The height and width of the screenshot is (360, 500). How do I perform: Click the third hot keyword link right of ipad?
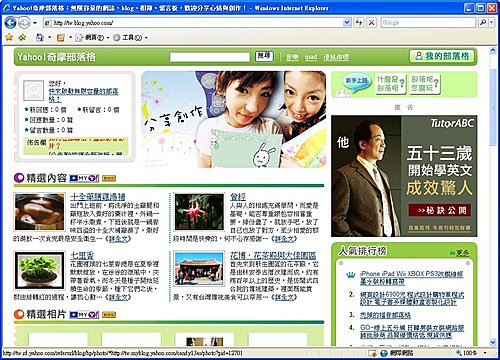point(336,57)
